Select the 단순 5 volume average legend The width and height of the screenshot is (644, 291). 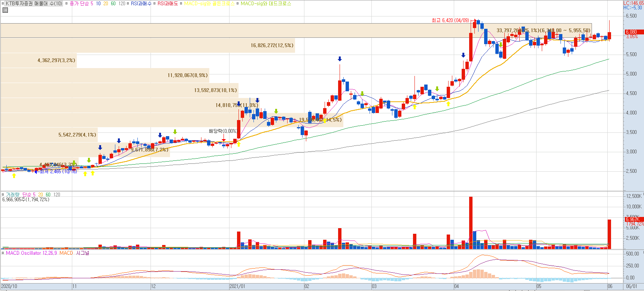pos(29,194)
